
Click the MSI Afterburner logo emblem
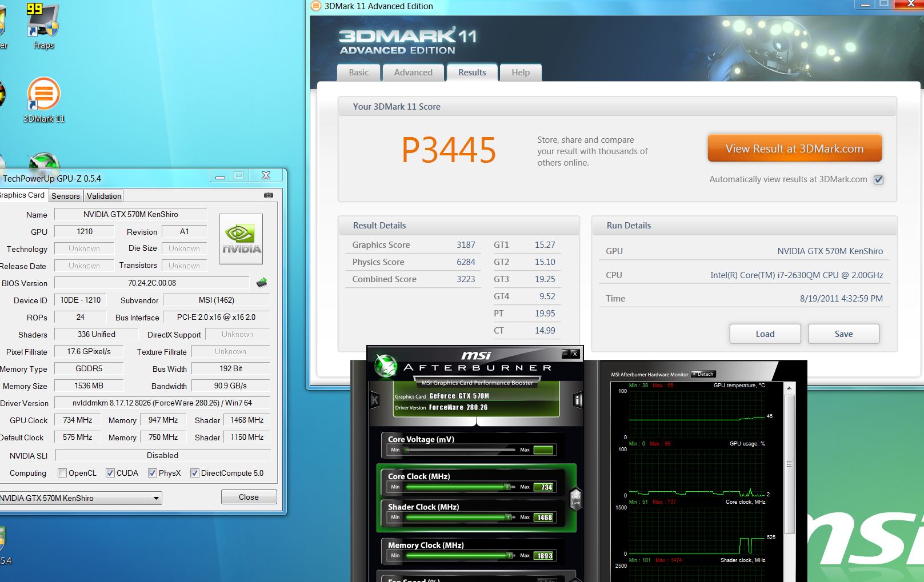pos(386,366)
